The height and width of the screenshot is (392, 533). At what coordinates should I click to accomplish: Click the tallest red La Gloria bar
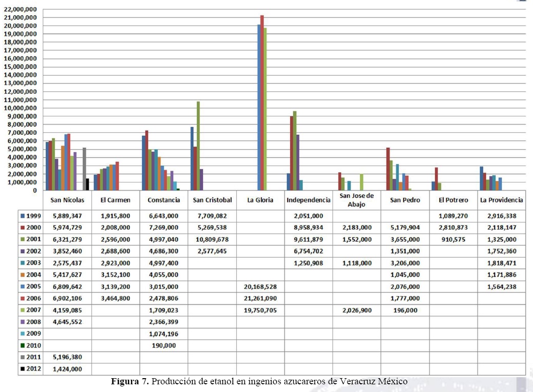(262, 102)
